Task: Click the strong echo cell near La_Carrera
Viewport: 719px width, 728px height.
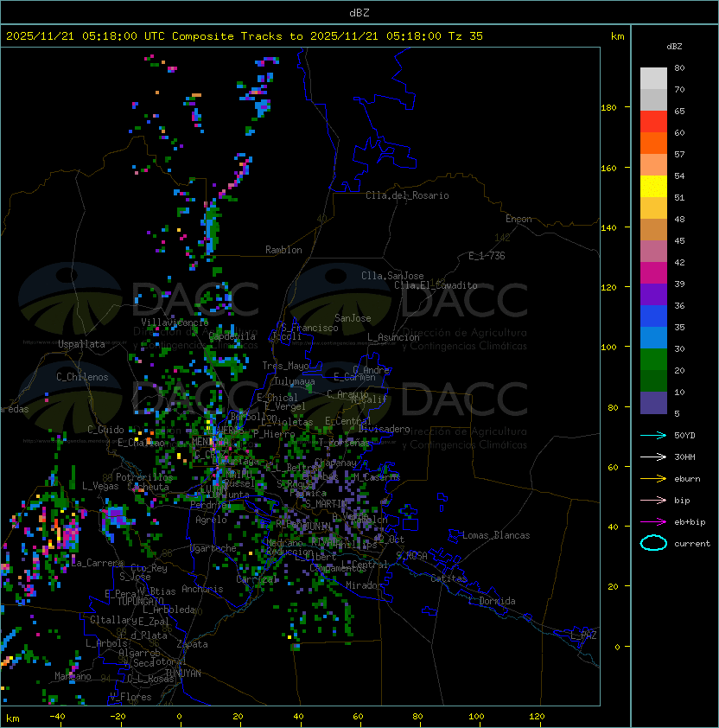Action: point(70,534)
